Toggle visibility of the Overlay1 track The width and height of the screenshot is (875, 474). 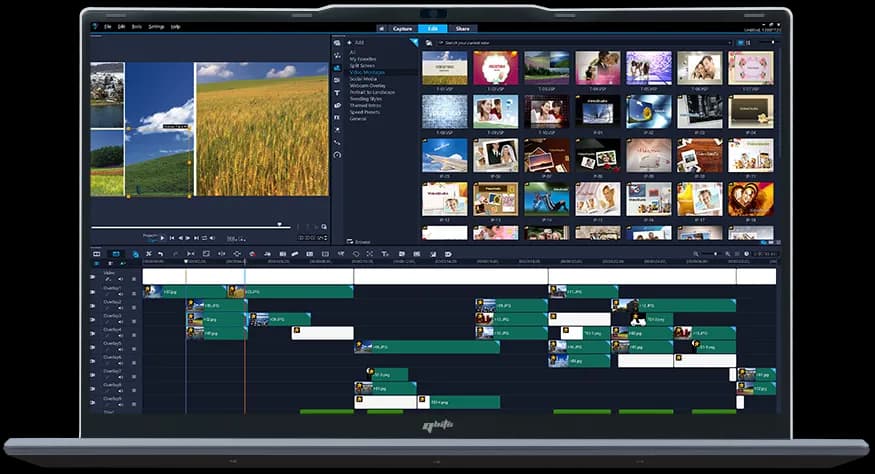pyautogui.click(x=93, y=291)
